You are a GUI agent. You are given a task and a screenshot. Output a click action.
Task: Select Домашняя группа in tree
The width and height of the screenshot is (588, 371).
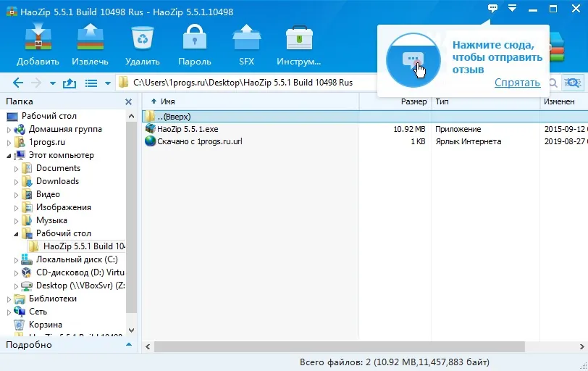click(65, 129)
